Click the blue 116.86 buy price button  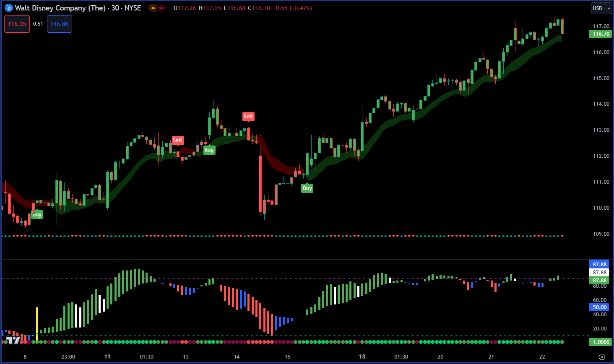point(59,24)
